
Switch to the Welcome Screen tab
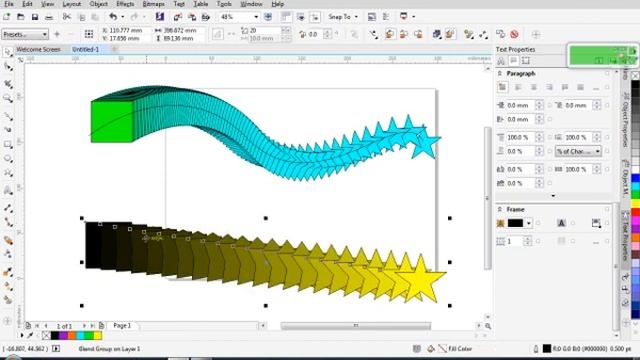click(38, 49)
